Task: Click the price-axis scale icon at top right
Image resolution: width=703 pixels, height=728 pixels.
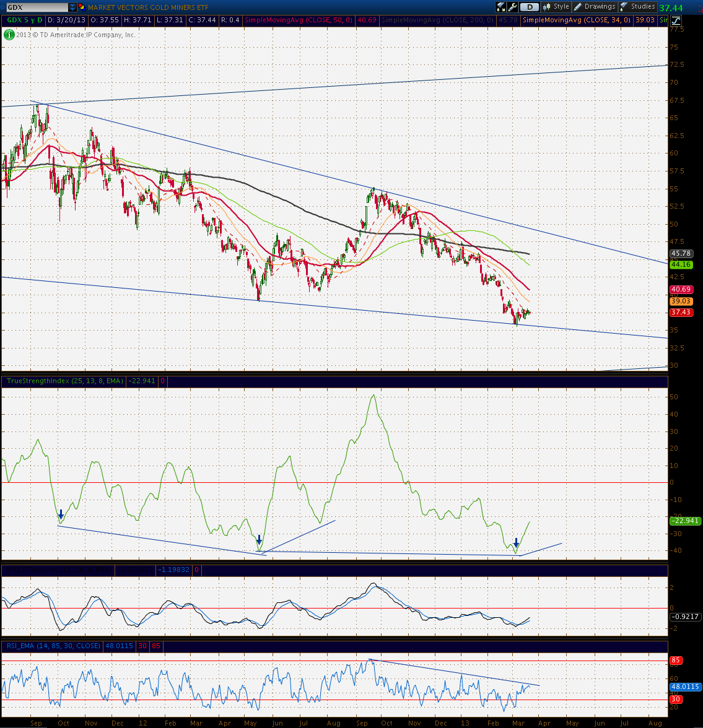Action: point(676,20)
